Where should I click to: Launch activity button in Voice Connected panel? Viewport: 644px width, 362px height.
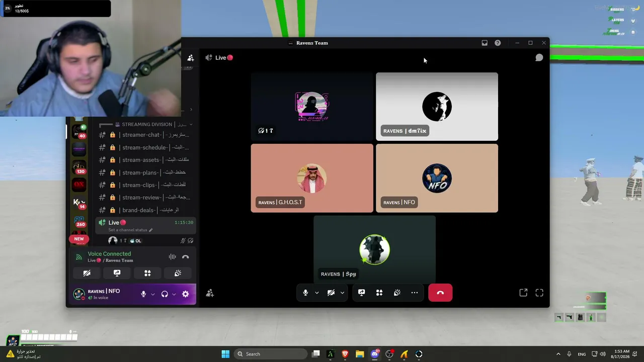coord(147,273)
